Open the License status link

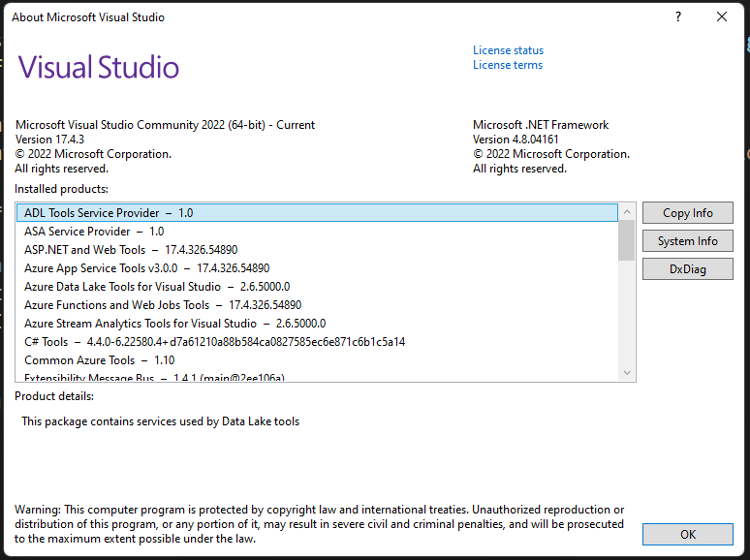[x=508, y=50]
